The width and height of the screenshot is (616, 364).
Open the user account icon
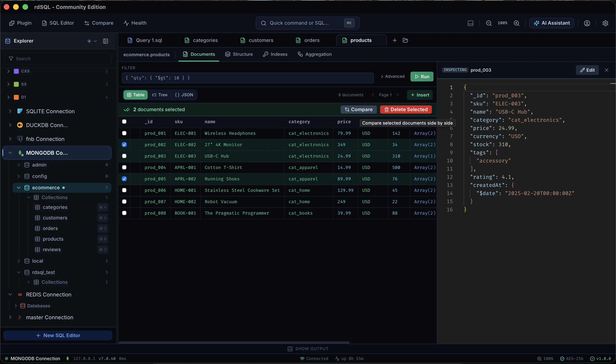tap(587, 23)
